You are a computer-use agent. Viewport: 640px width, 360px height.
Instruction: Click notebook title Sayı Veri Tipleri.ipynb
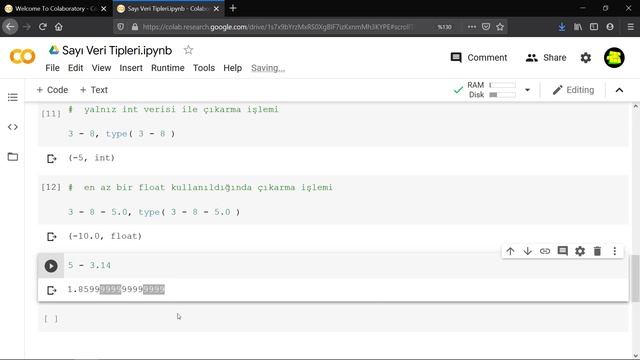coord(117,51)
